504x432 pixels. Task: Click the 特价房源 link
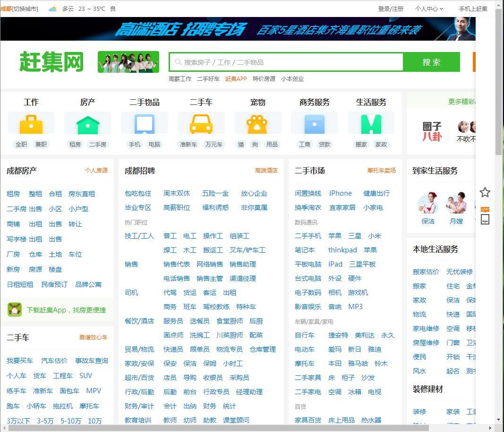pos(264,79)
